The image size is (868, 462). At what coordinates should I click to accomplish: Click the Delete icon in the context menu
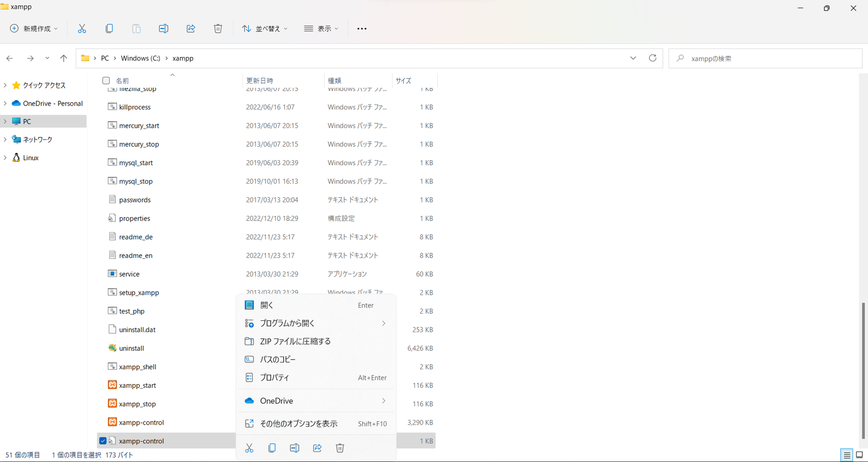340,448
